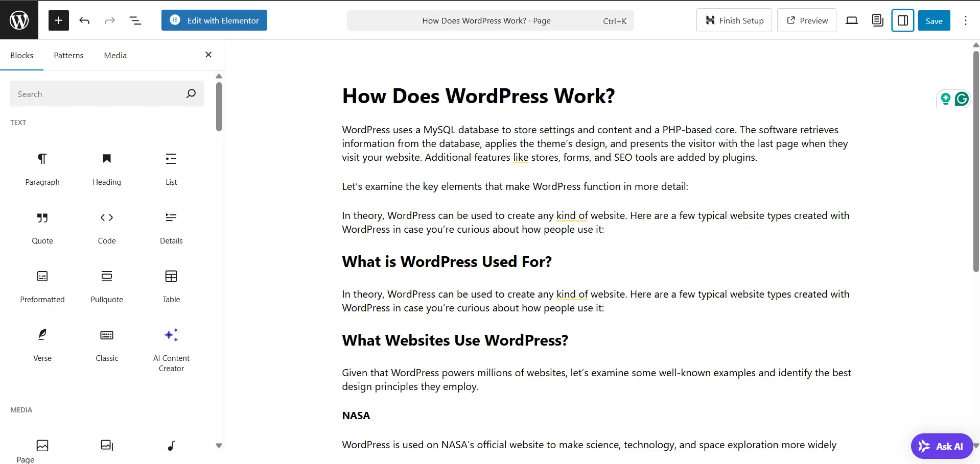
Task: Insert a Details block
Action: (171, 229)
